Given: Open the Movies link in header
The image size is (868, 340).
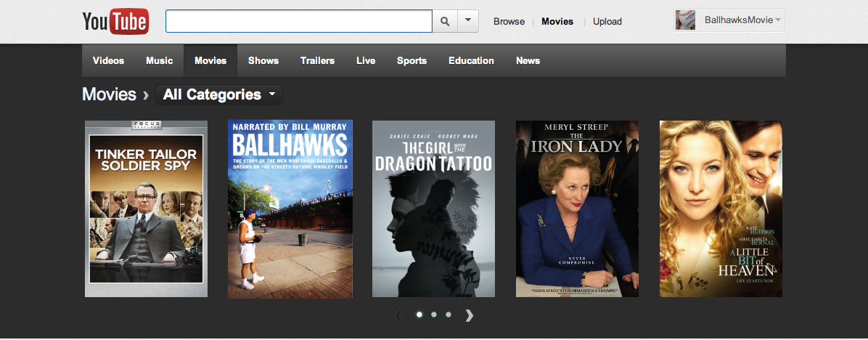Looking at the screenshot, I should 557,22.
